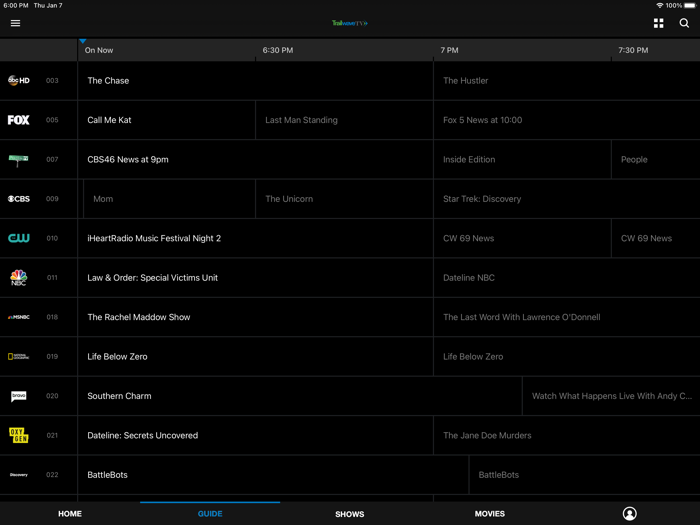This screenshot has width=700, height=525.
Task: Open The Chase on ABC
Action: 255,81
